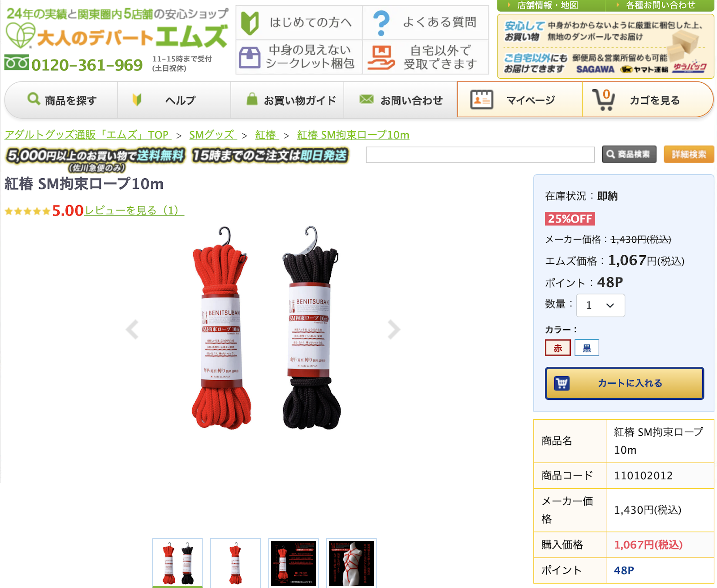Viewport: 717px width, 588px height.
Task: Click the green envelope contact icon
Action: click(367, 99)
